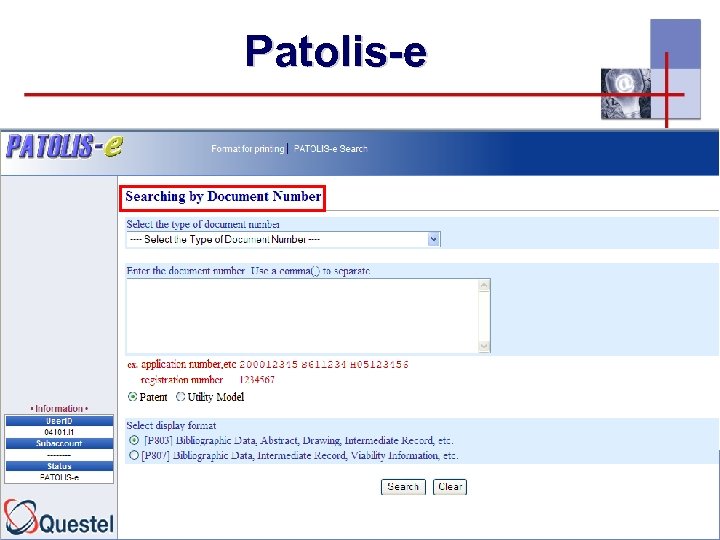Viewport: 720px width, 540px height.
Task: Click the text area scroll up arrow
Action: (484, 286)
